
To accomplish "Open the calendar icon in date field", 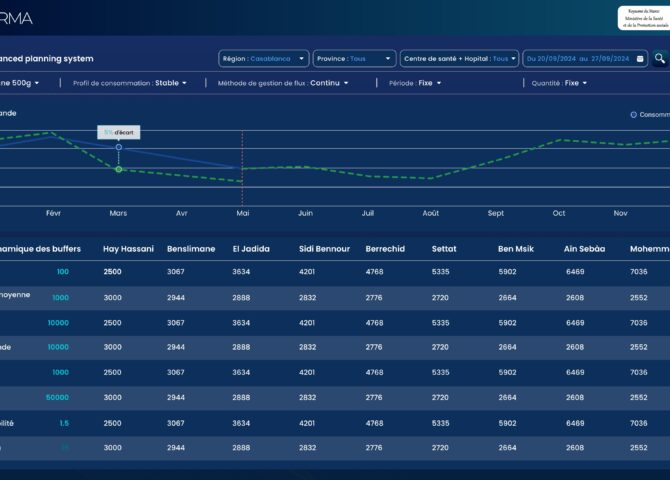I will click(637, 59).
